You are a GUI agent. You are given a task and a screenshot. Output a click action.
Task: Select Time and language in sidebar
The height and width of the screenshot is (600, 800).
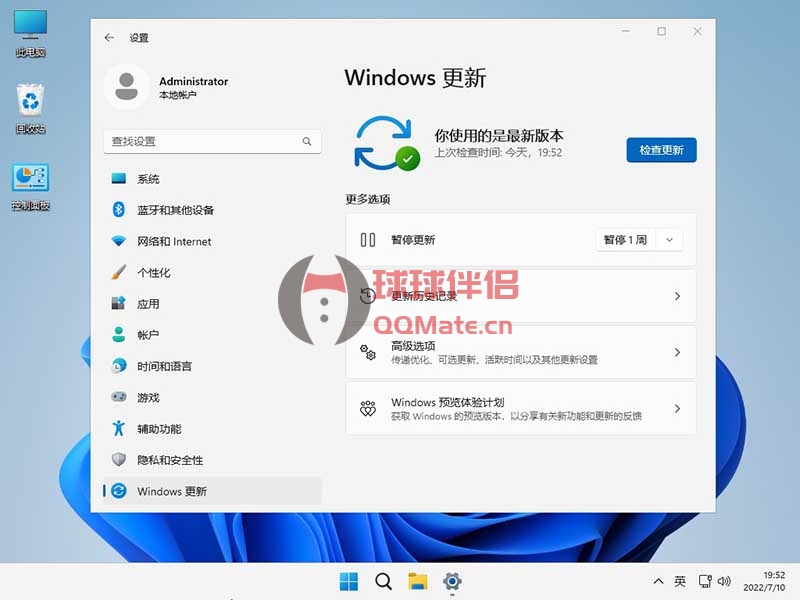164,366
